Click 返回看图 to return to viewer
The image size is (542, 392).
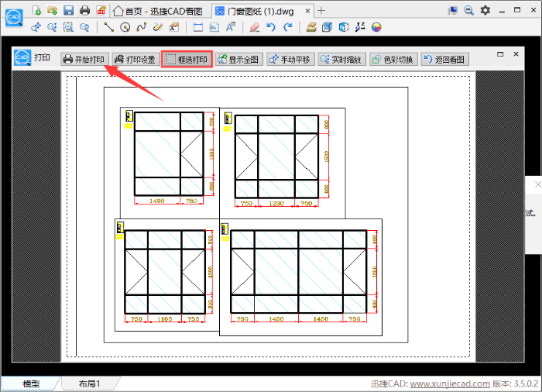click(445, 60)
